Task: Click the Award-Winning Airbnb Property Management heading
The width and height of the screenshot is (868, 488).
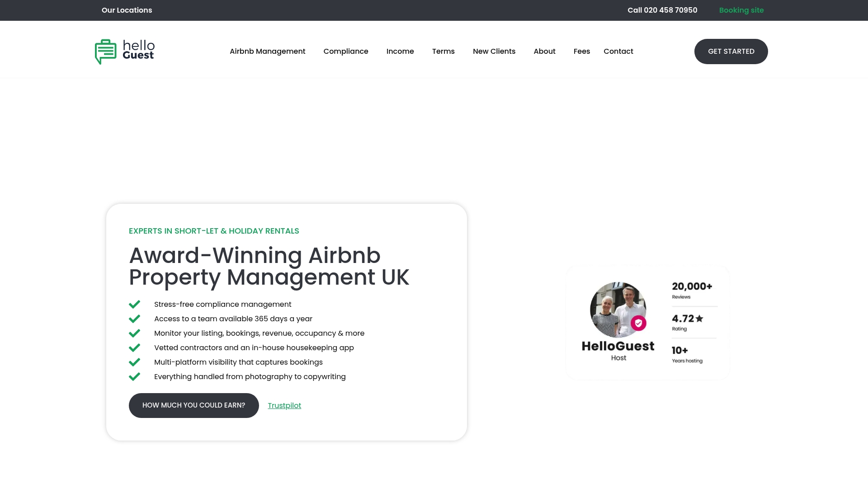Action: pos(269,266)
